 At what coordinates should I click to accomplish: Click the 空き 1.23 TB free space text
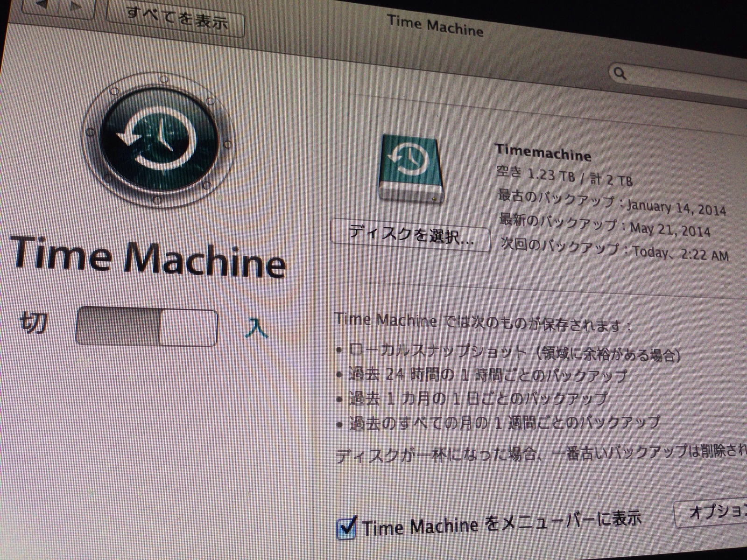pyautogui.click(x=535, y=175)
